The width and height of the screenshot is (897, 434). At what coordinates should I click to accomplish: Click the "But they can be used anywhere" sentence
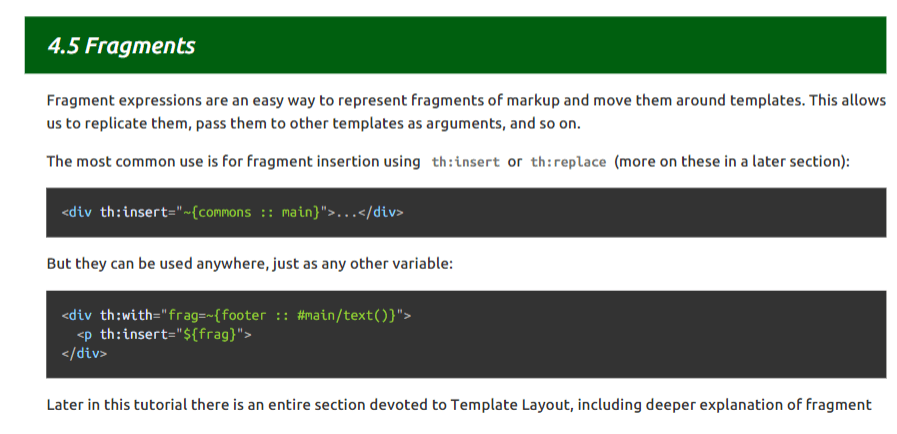click(x=160, y=264)
